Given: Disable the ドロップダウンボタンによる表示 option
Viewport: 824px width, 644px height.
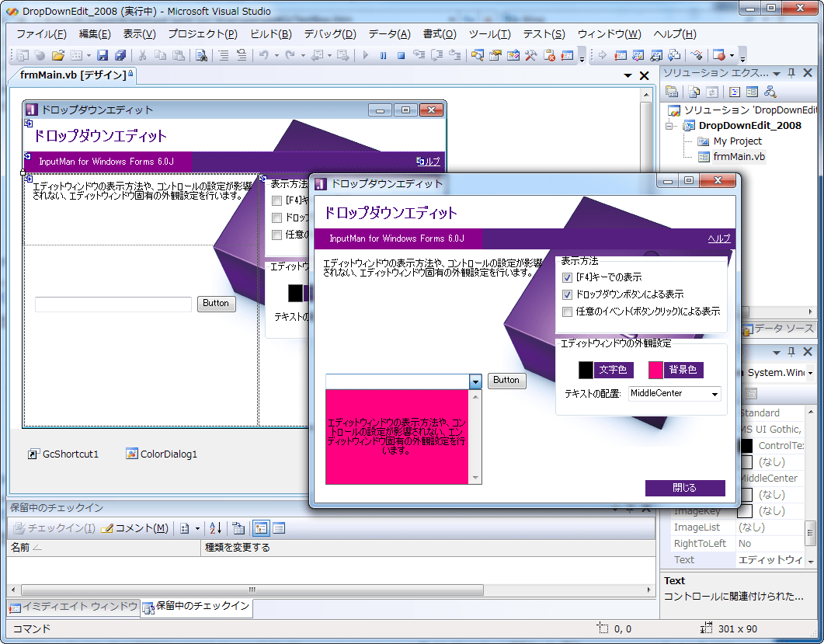Looking at the screenshot, I should click(569, 294).
